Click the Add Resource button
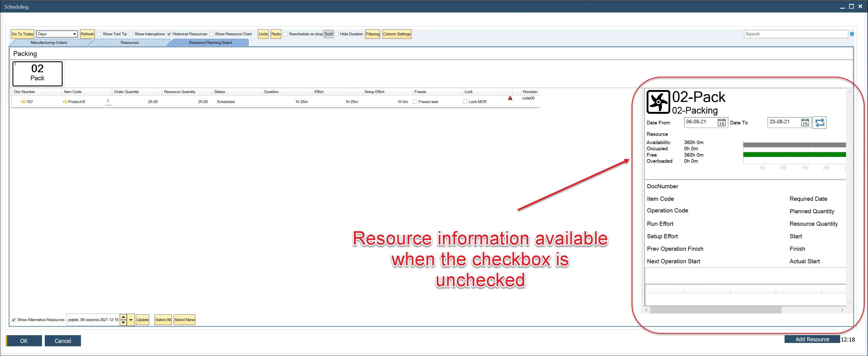The image size is (868, 356). 812,339
